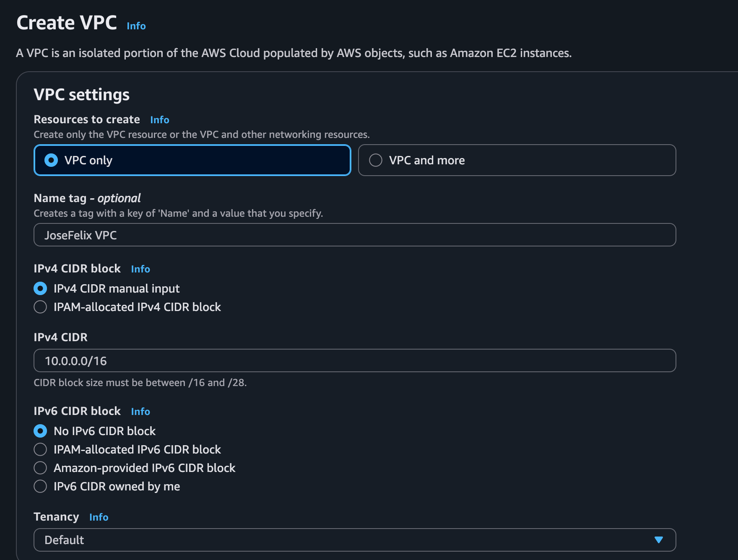
Task: Click the VPC and more tile label
Action: point(427,160)
